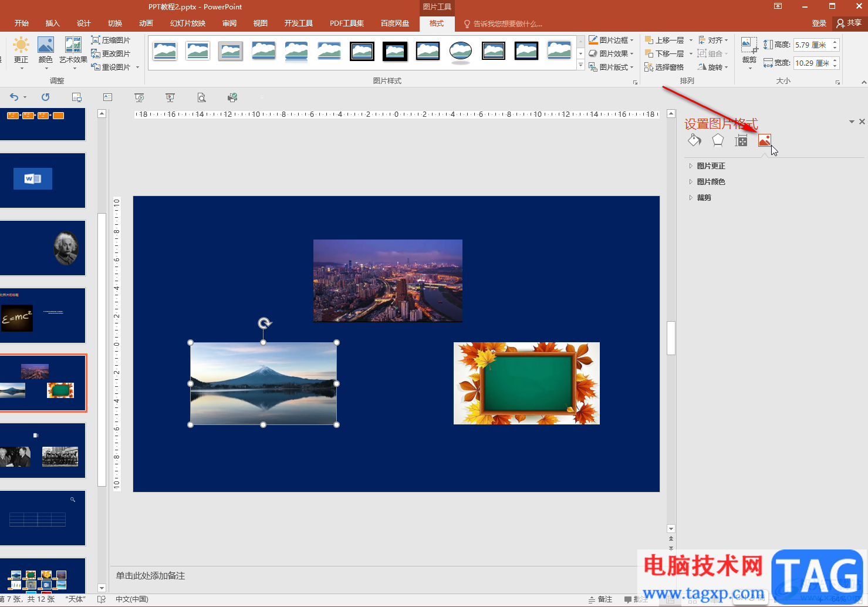Image resolution: width=868 pixels, height=607 pixels.
Task: Click 压缩图片 compress pictures button
Action: tap(111, 41)
